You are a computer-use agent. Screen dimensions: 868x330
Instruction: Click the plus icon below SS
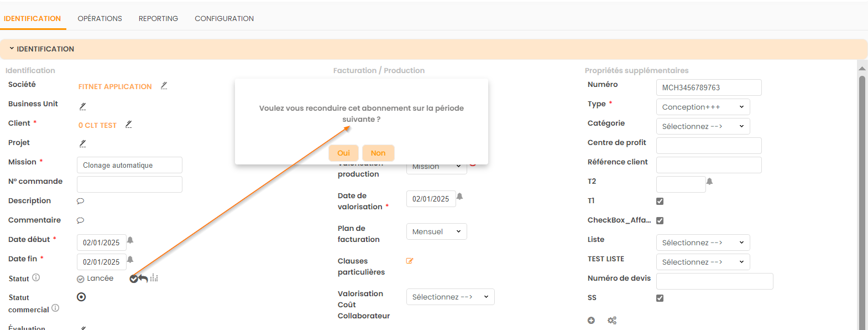coord(591,321)
